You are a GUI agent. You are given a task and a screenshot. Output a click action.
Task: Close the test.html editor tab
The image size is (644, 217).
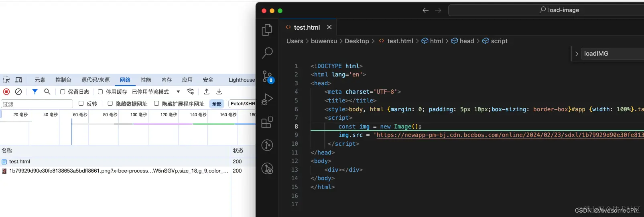point(329,27)
